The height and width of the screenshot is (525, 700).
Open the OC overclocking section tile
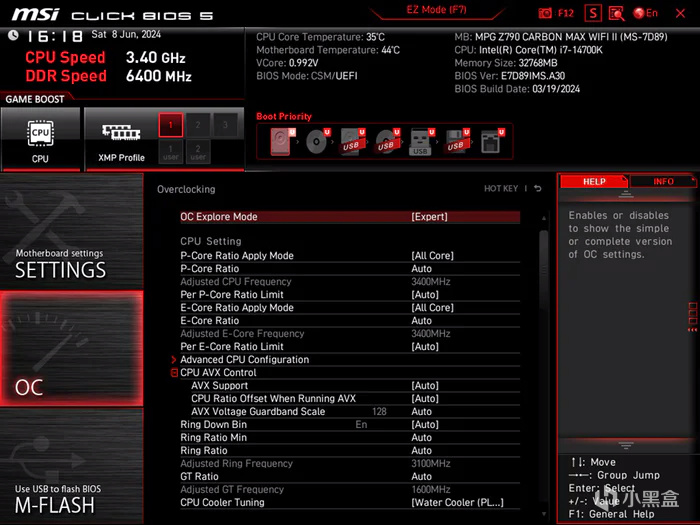(71, 349)
